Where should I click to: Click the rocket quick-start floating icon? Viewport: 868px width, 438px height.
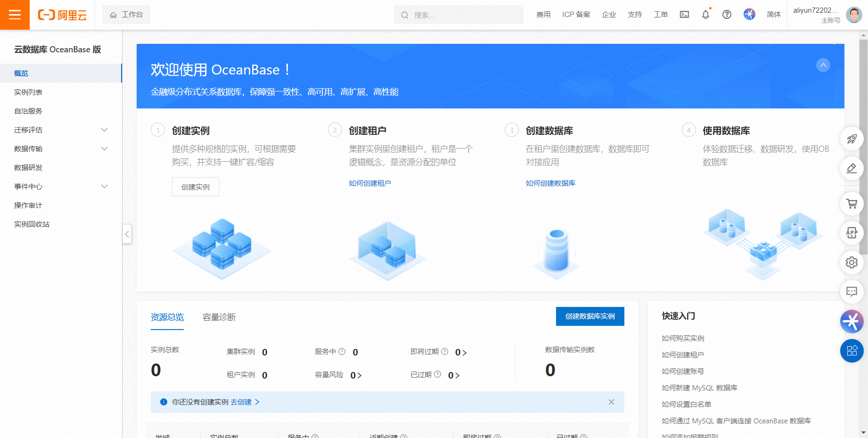point(852,139)
